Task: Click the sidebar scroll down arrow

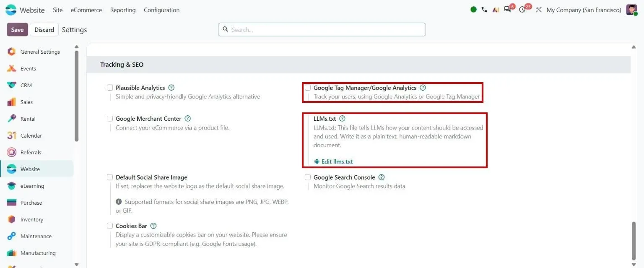Action: tap(76, 264)
